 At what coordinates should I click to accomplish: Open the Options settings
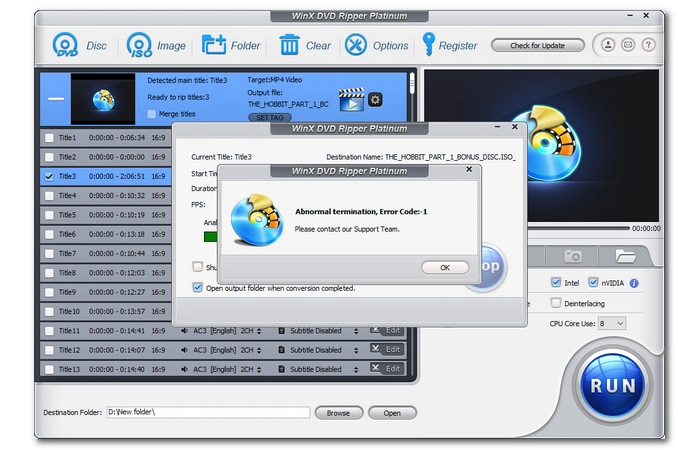coord(356,45)
